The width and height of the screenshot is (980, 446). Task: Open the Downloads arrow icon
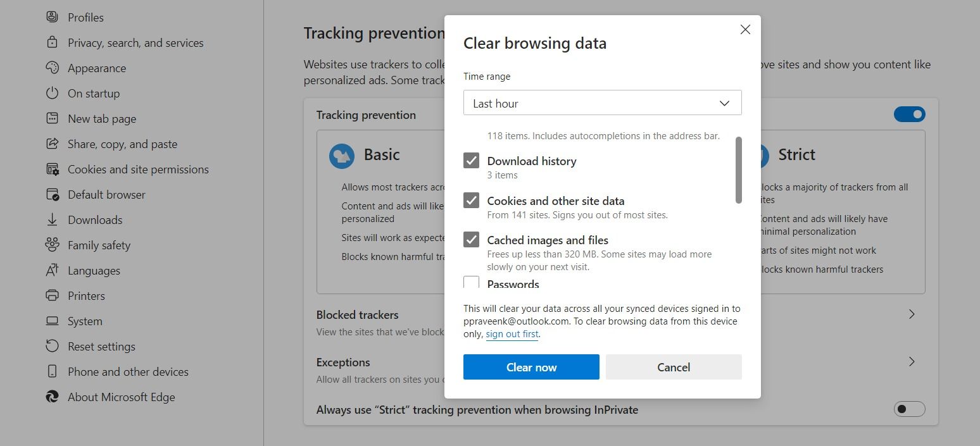[x=52, y=220]
